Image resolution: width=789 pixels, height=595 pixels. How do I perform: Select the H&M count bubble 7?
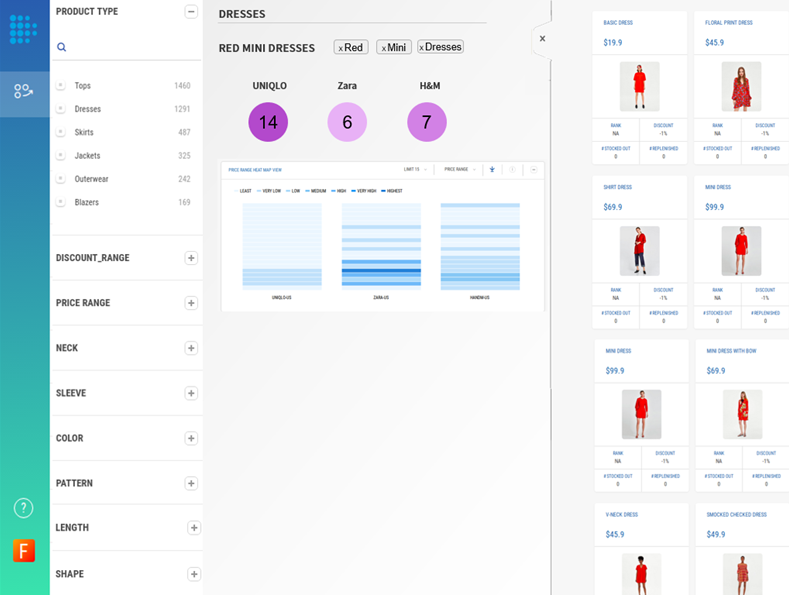coord(427,122)
